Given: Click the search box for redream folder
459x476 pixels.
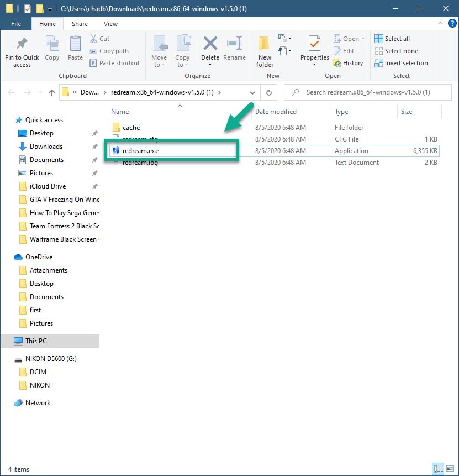Looking at the screenshot, I should pos(368,92).
